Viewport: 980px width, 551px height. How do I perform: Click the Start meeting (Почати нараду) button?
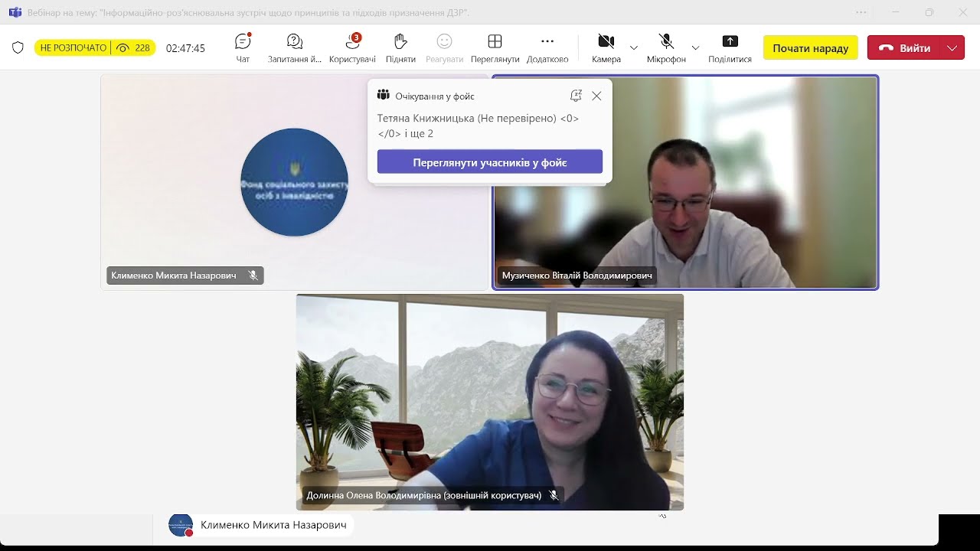(810, 47)
